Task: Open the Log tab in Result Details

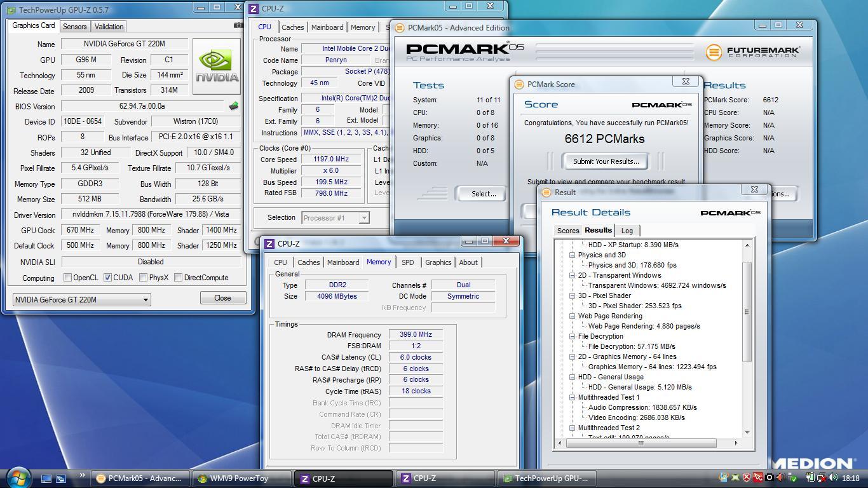Action: coord(627,231)
